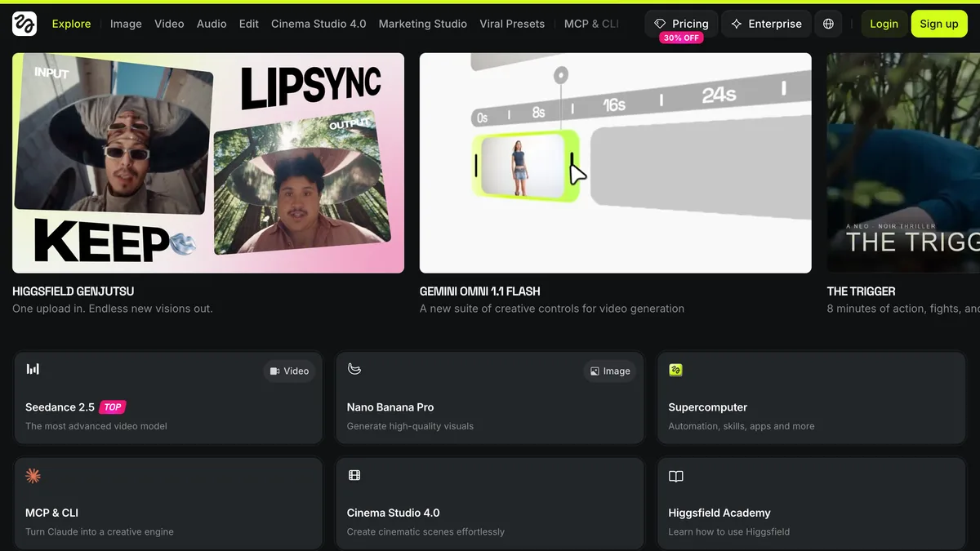Open the Video menu
Viewport: 980px width, 551px height.
point(169,24)
